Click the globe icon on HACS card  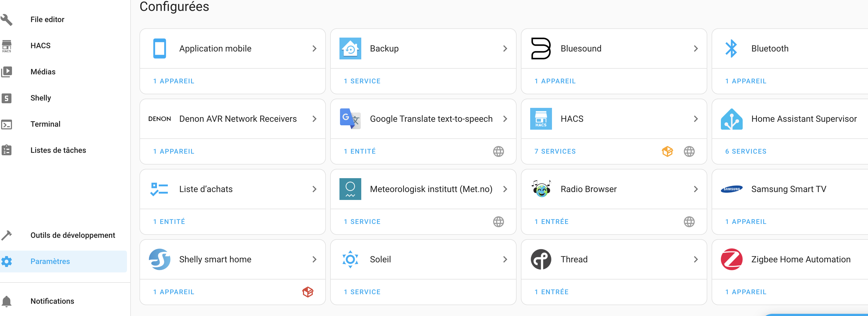689,152
